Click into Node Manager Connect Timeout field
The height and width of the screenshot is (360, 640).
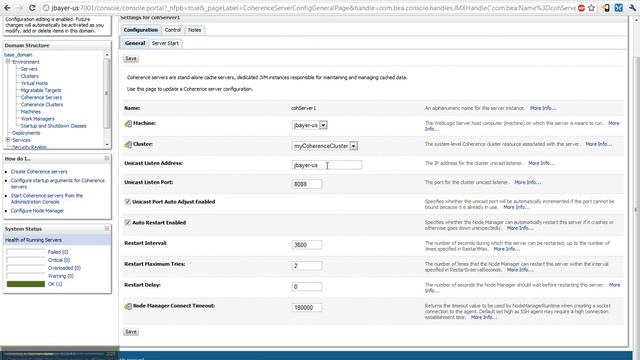[307, 307]
